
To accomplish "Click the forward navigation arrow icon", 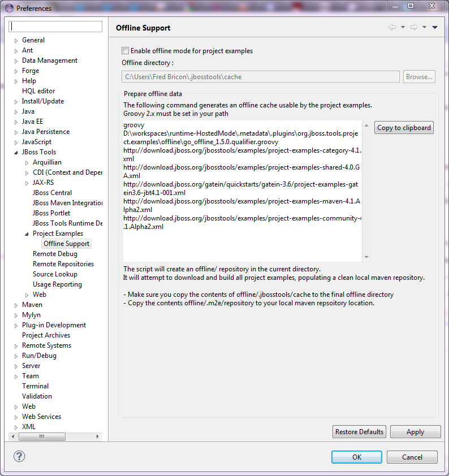I will pos(413,27).
